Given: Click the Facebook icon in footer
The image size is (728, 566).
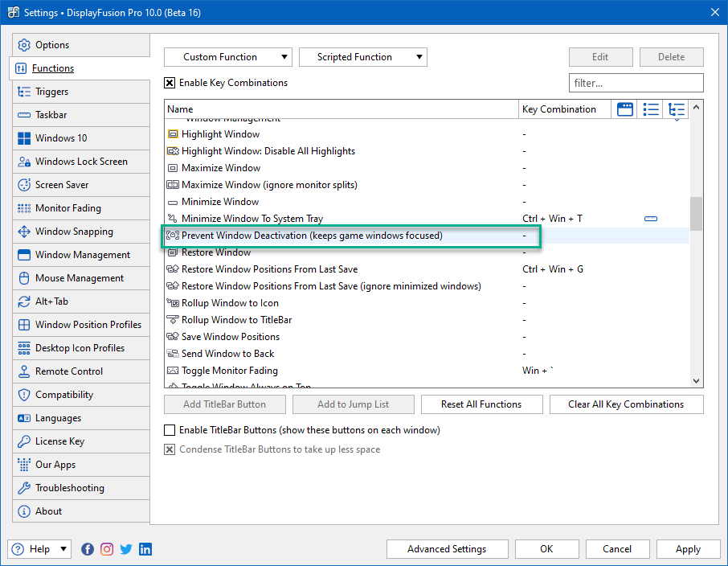Looking at the screenshot, I should 88,549.
